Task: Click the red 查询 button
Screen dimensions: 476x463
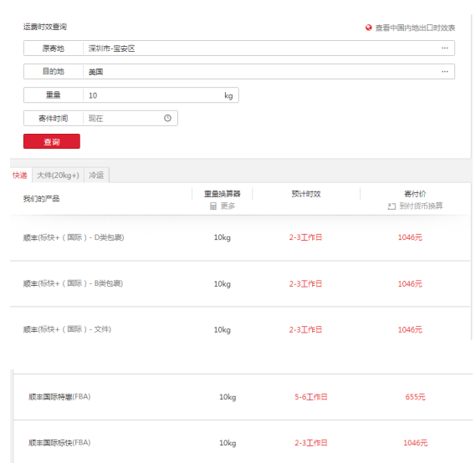Action: [52, 141]
